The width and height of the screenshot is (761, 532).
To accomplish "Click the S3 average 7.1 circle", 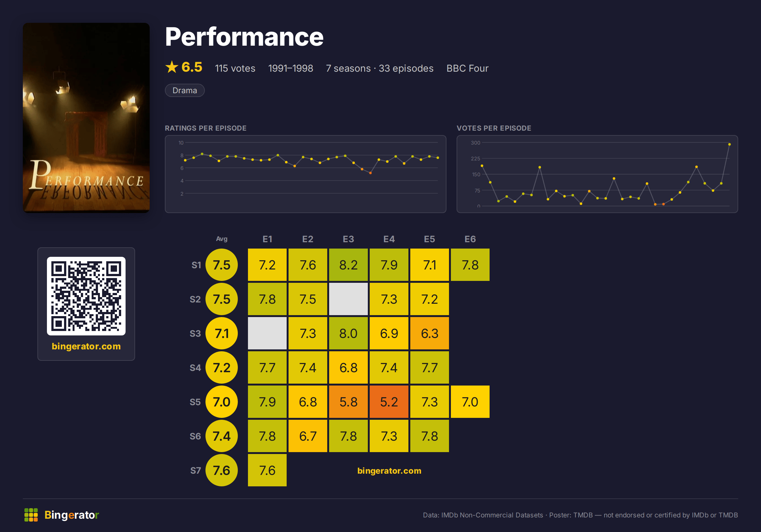I will click(x=221, y=333).
